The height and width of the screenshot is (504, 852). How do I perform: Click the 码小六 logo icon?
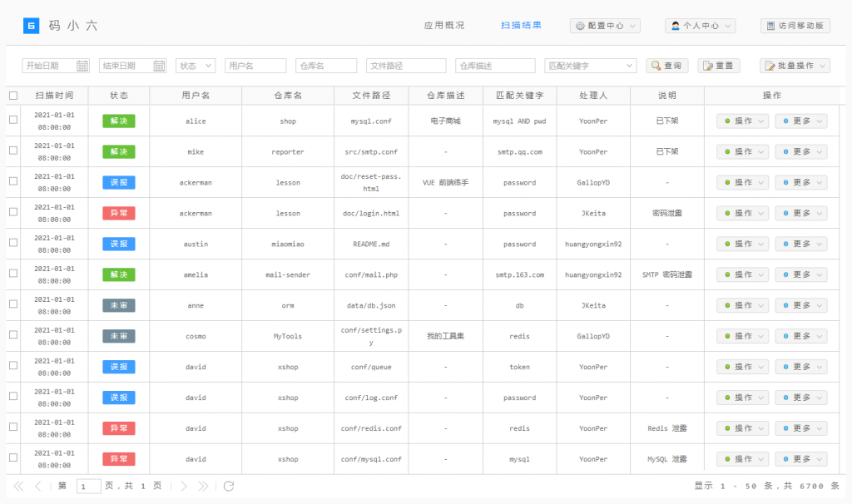[x=31, y=26]
